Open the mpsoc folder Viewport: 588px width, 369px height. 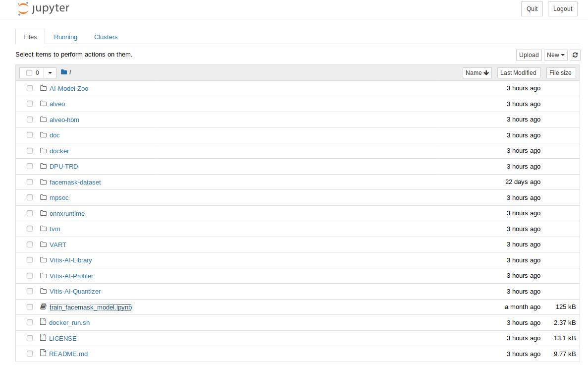click(59, 198)
